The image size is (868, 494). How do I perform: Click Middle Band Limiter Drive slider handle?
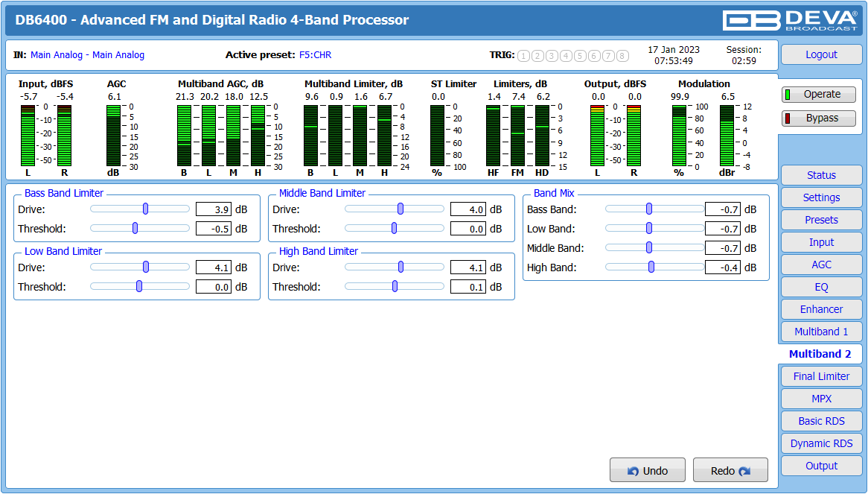click(401, 209)
